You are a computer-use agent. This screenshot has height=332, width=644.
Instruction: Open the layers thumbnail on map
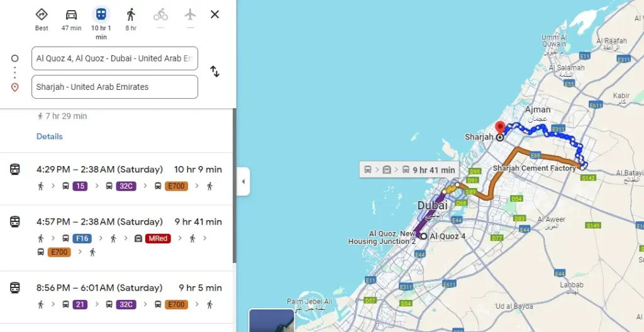(x=272, y=321)
